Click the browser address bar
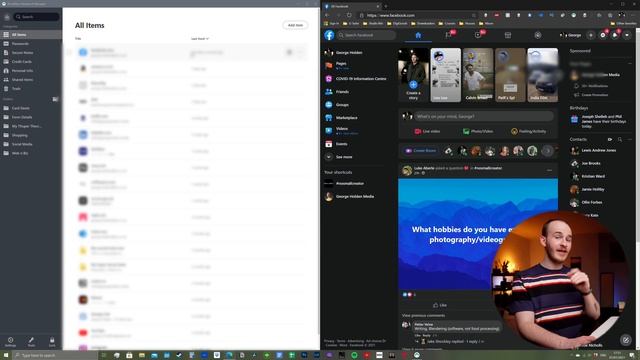Viewport: 640px width, 360px height. pos(416,15)
